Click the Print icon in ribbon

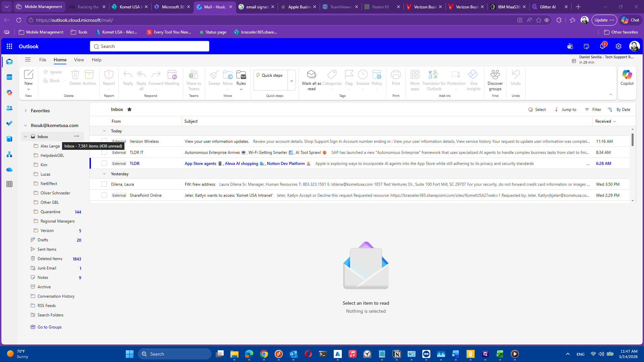coord(396,74)
